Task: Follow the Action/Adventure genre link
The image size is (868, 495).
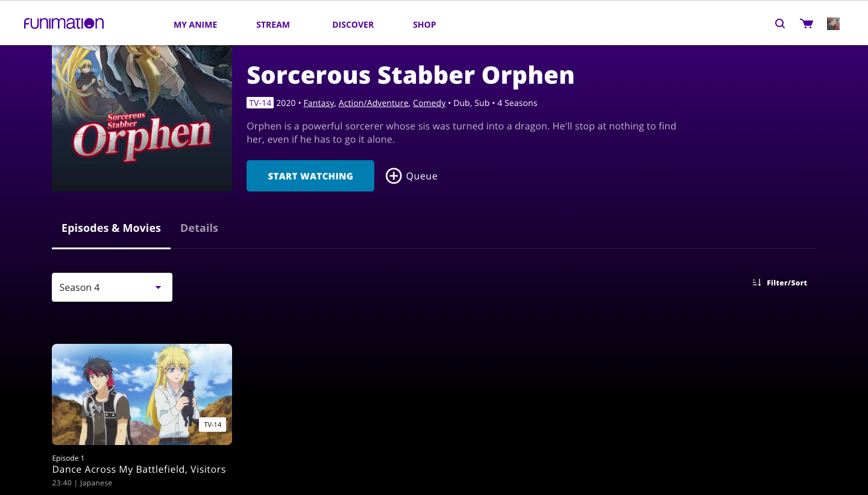Action: (373, 103)
